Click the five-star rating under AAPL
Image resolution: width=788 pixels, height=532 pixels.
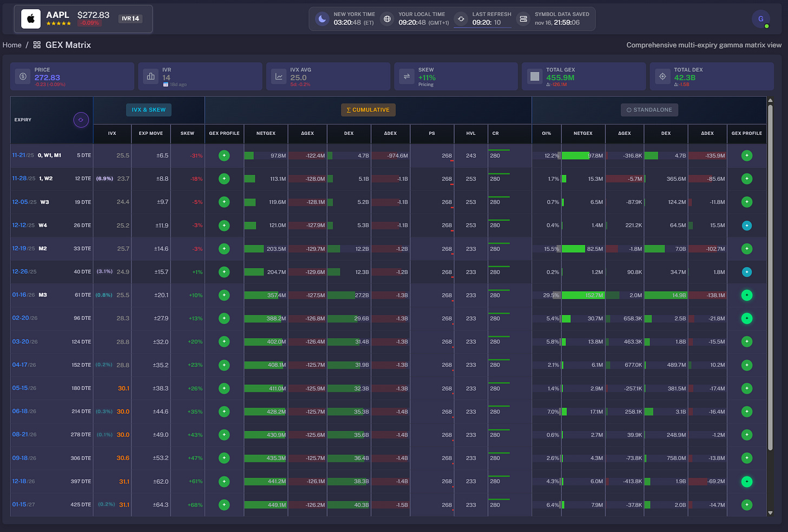[x=58, y=24]
